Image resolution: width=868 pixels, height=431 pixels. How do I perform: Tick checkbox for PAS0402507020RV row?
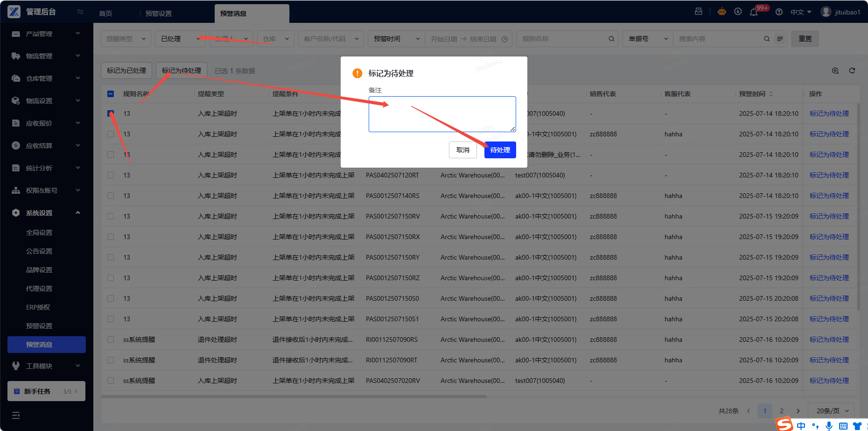click(x=111, y=381)
